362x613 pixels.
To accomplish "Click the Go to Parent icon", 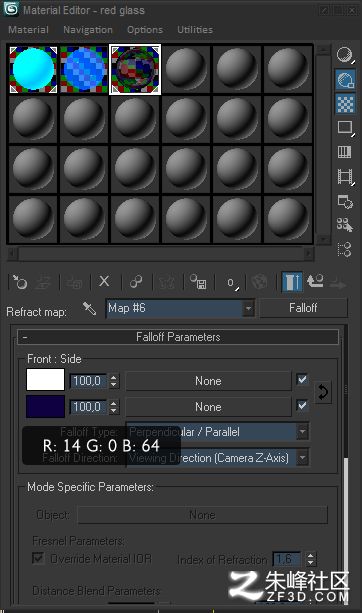I will coord(315,281).
